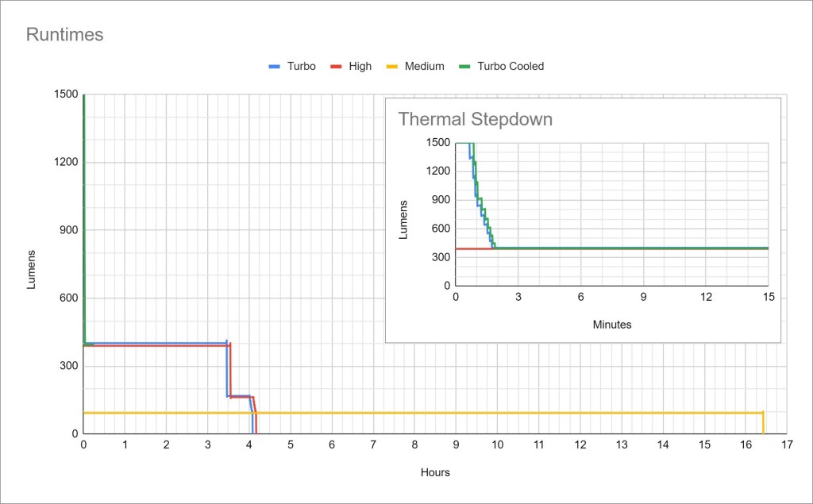
Task: Click the blue Turbo plateau near 2 hours
Action: click(x=166, y=343)
